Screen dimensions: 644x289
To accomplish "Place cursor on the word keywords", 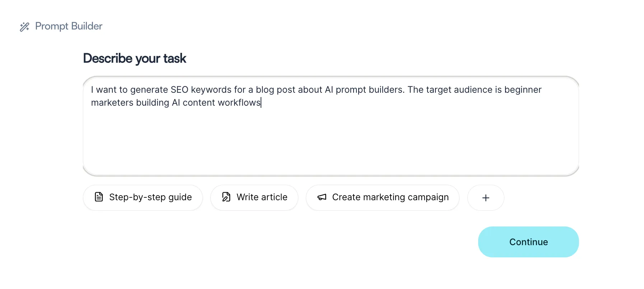I will click(x=211, y=90).
